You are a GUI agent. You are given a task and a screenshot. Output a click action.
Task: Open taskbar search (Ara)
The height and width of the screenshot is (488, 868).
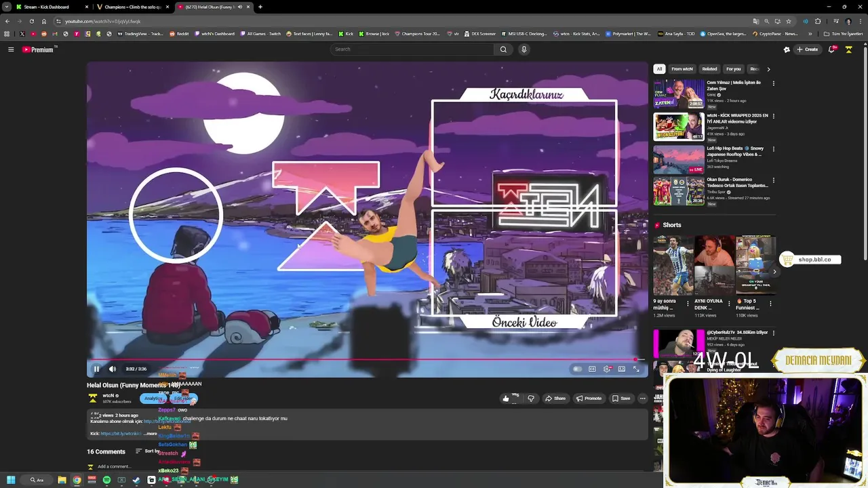[37, 480]
